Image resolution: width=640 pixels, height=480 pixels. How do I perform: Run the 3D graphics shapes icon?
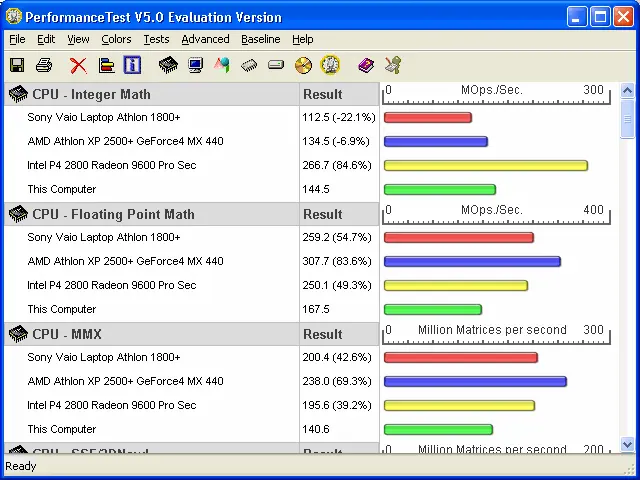pyautogui.click(x=222, y=65)
